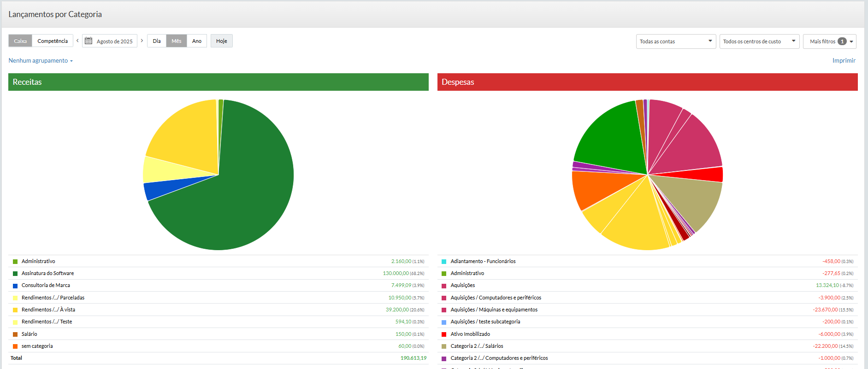The image size is (868, 369).
Task: Click the Despesas header bar
Action: click(x=647, y=82)
